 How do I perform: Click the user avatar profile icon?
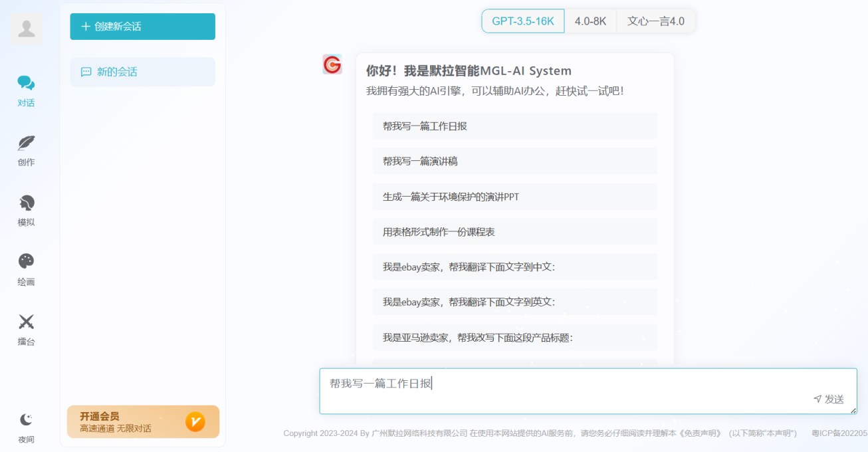pos(27,29)
